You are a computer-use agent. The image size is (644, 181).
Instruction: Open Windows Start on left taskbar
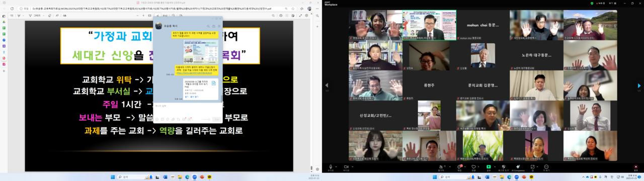113,177
